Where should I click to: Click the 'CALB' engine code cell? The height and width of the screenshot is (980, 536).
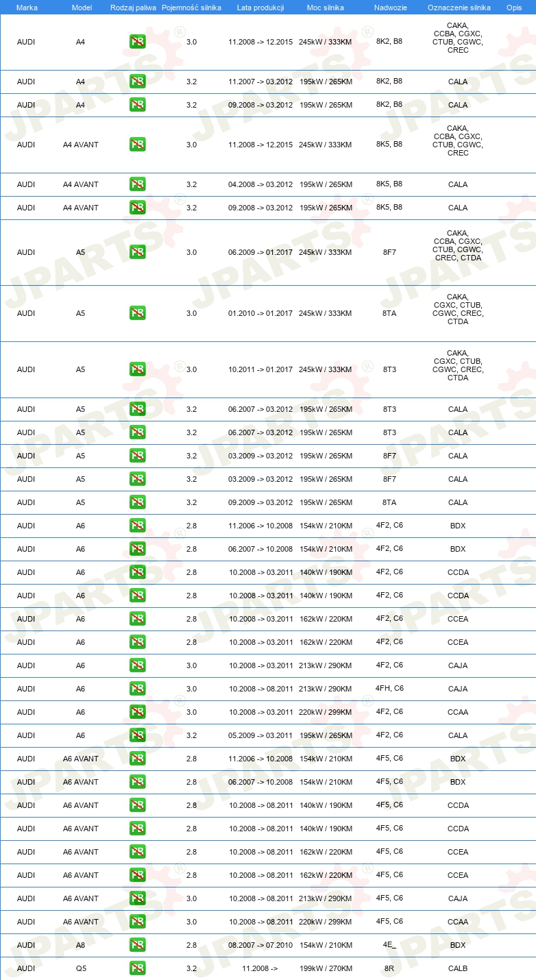pyautogui.click(x=458, y=968)
